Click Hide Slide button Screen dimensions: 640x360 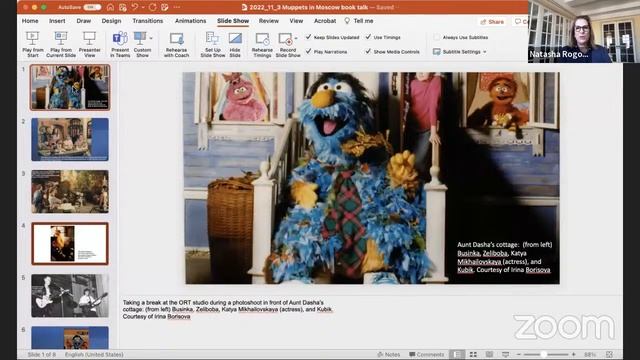(x=235, y=44)
